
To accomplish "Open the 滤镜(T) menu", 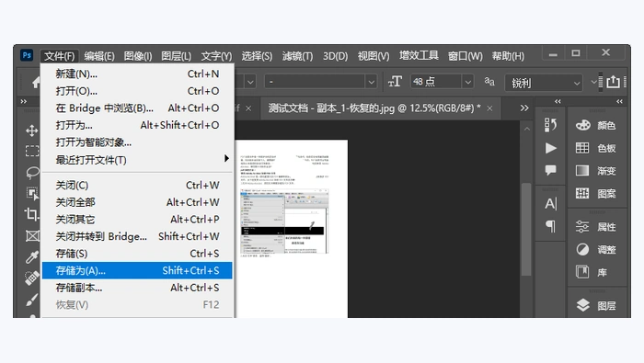I will [x=297, y=56].
